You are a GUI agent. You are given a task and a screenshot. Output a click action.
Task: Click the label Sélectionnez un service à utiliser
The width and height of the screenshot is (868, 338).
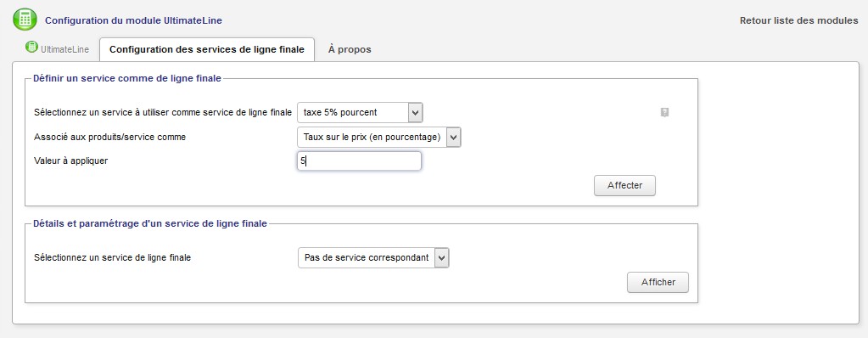[x=163, y=112]
